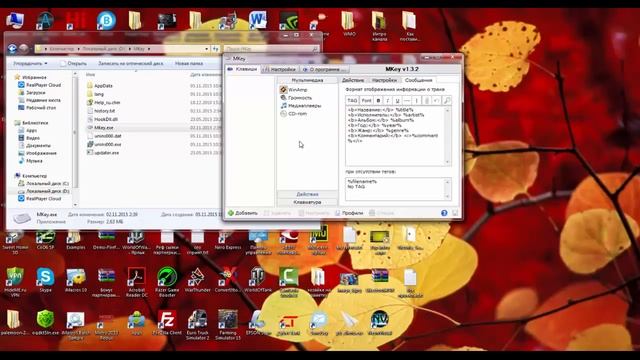Image resolution: width=640 pixels, height=360 pixels.
Task: Select the Help_ru.chm file in Explorer
Action: click(103, 102)
